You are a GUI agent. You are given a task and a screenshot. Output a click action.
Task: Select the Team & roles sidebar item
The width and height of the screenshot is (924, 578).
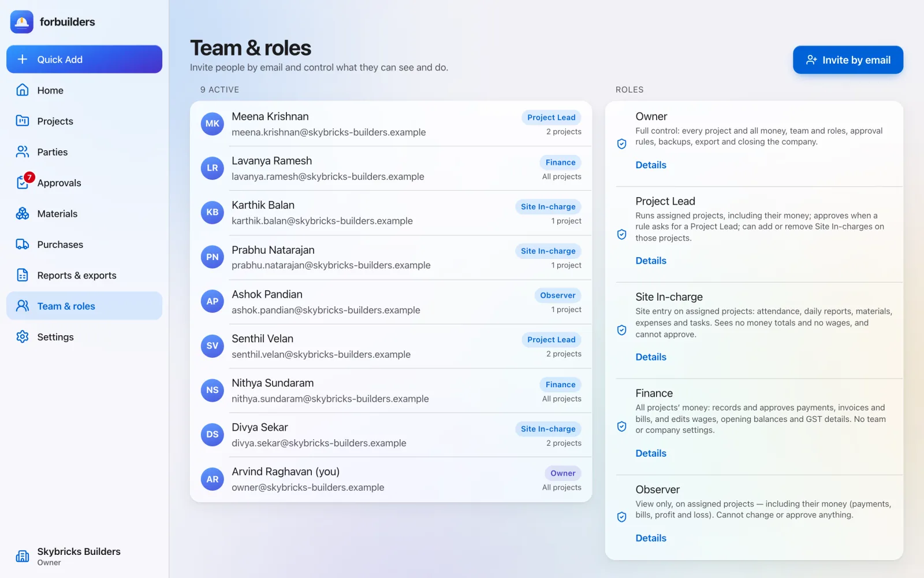point(84,306)
